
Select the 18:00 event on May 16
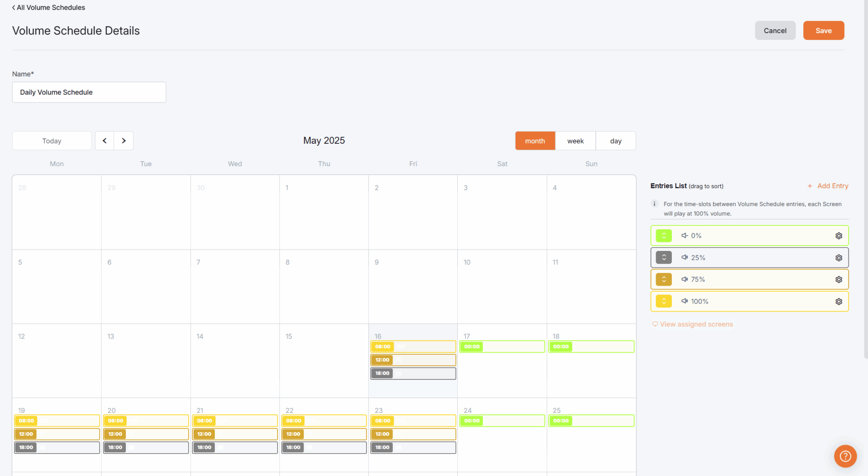coord(413,373)
